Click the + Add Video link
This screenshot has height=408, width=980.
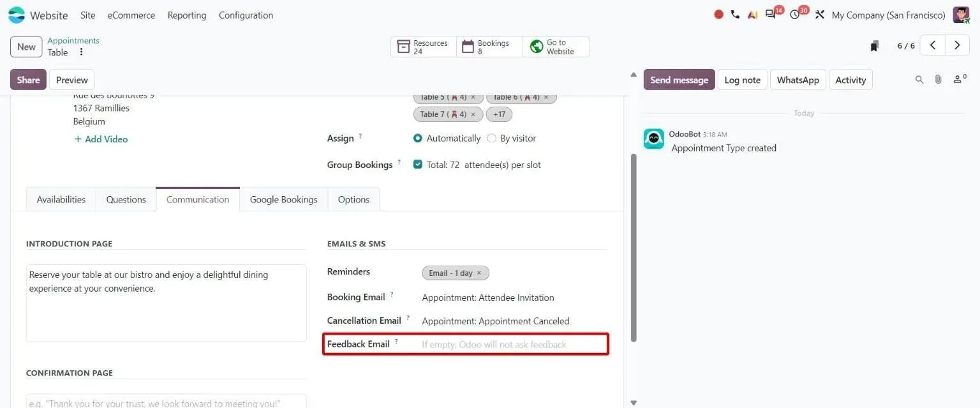click(101, 139)
